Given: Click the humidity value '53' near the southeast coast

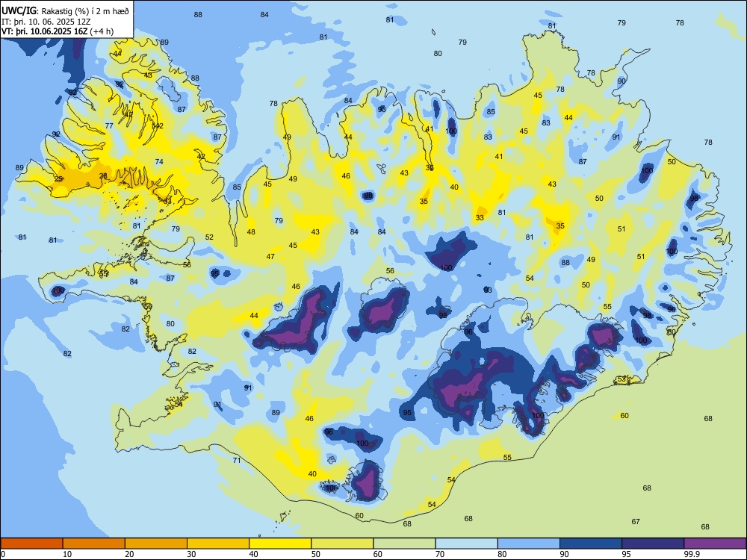Looking at the screenshot, I should 622,379.
